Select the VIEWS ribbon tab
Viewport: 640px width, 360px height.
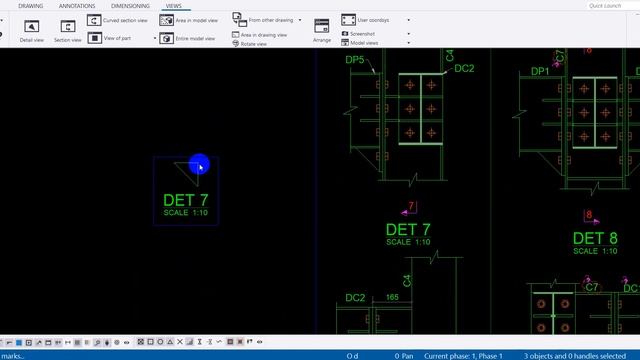tap(173, 6)
